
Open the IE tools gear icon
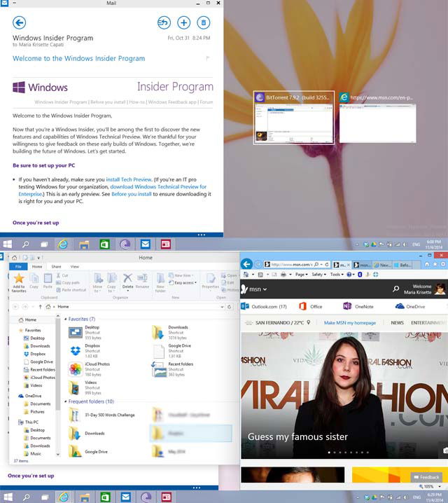(x=443, y=264)
